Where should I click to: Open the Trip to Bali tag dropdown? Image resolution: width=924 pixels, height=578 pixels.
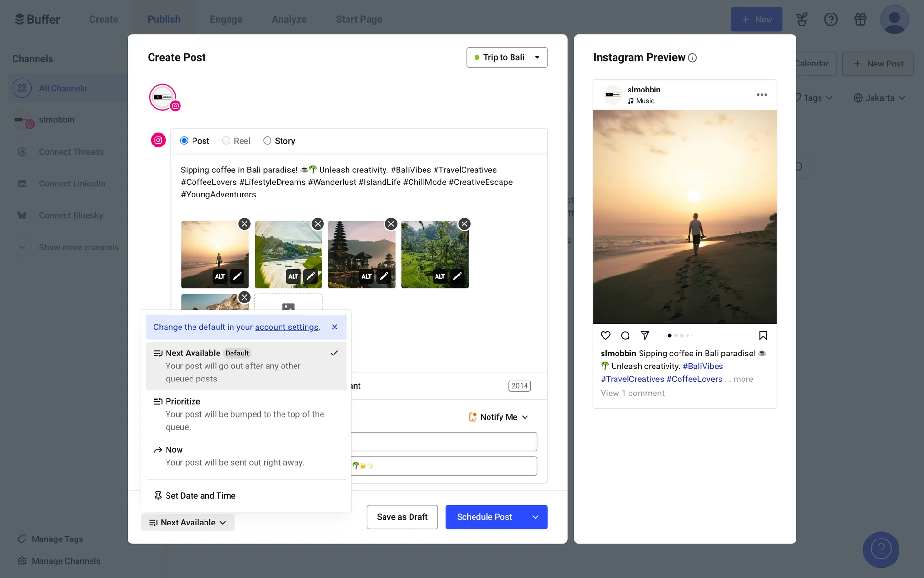[x=506, y=57]
